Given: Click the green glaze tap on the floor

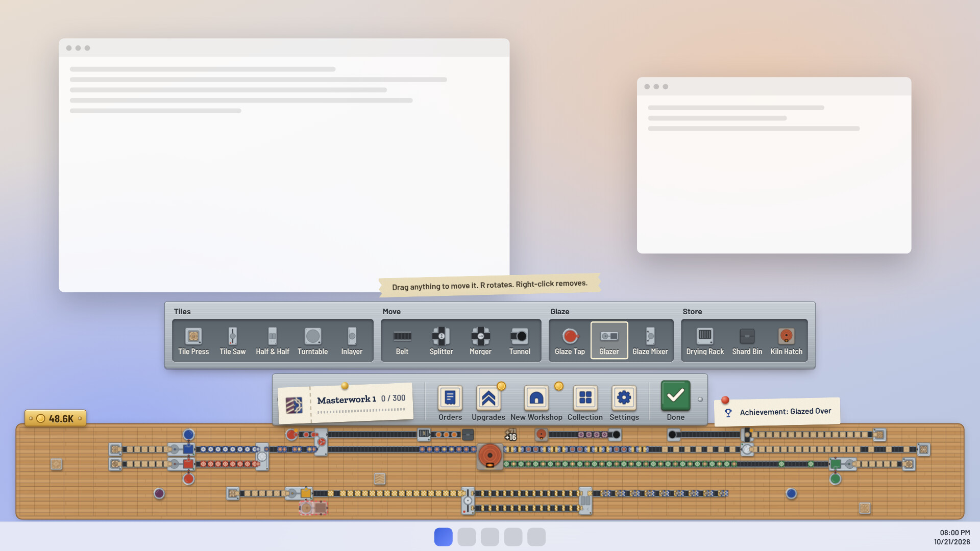Looking at the screenshot, I should pyautogui.click(x=835, y=479).
